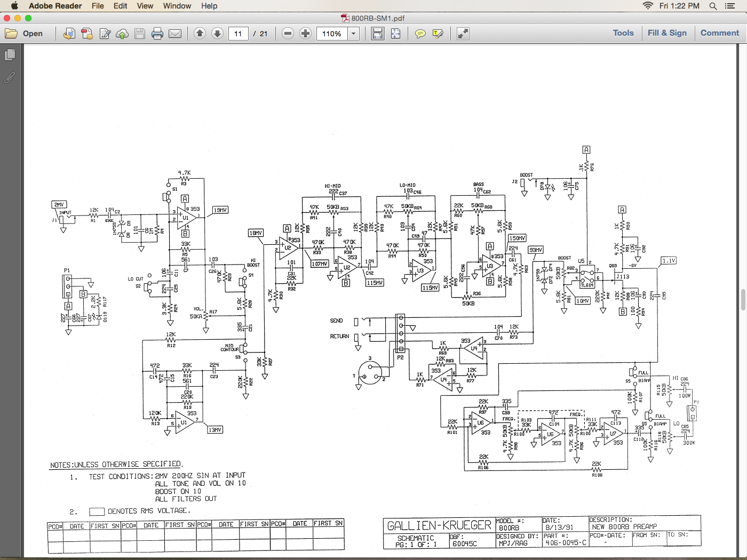Open the Fill & Sign pane

pos(667,33)
